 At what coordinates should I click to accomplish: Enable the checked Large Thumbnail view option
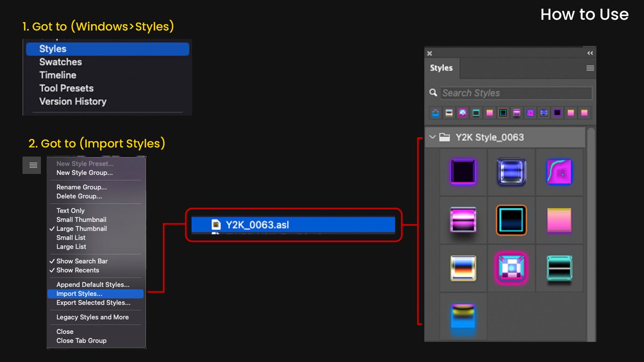81,228
